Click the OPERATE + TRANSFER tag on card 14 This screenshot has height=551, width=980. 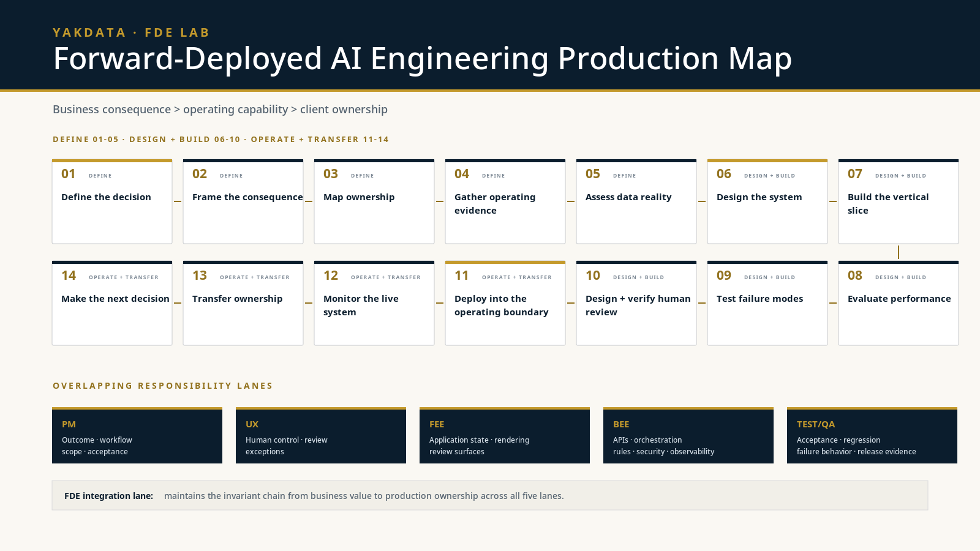pyautogui.click(x=124, y=277)
